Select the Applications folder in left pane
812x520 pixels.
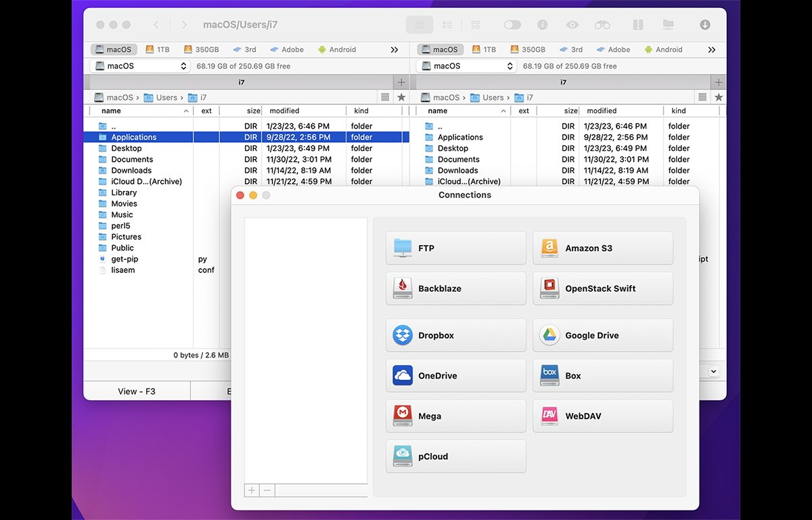click(246, 137)
